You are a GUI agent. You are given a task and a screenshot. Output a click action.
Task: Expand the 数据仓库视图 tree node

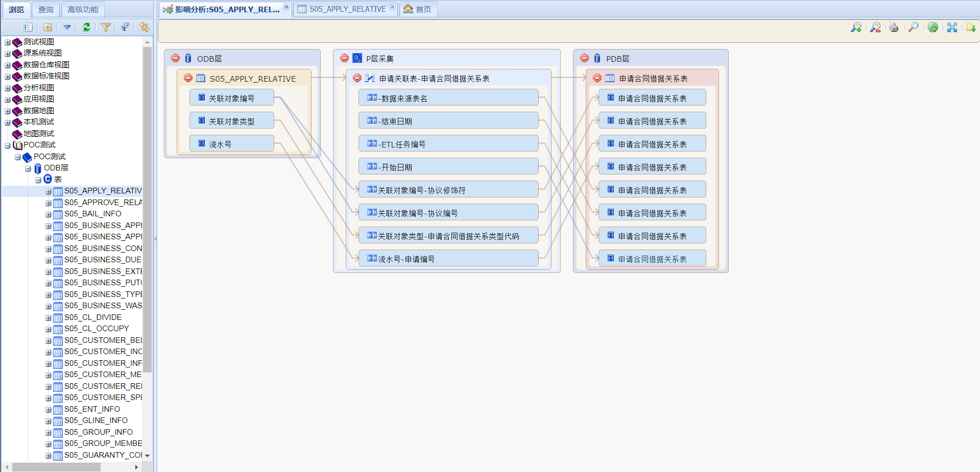tap(8, 65)
